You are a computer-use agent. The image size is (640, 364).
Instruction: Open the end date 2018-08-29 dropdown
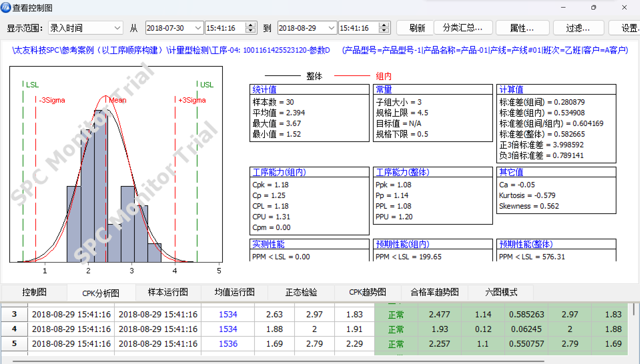(x=331, y=28)
